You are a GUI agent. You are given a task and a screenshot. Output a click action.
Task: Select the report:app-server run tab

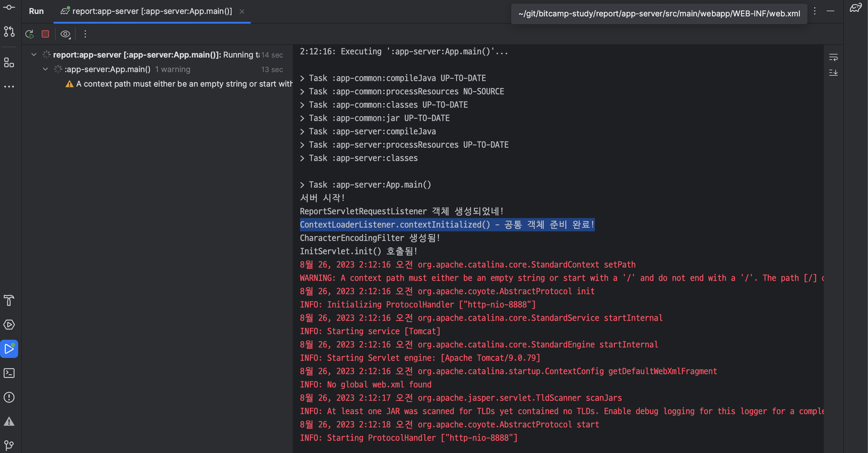click(x=152, y=12)
